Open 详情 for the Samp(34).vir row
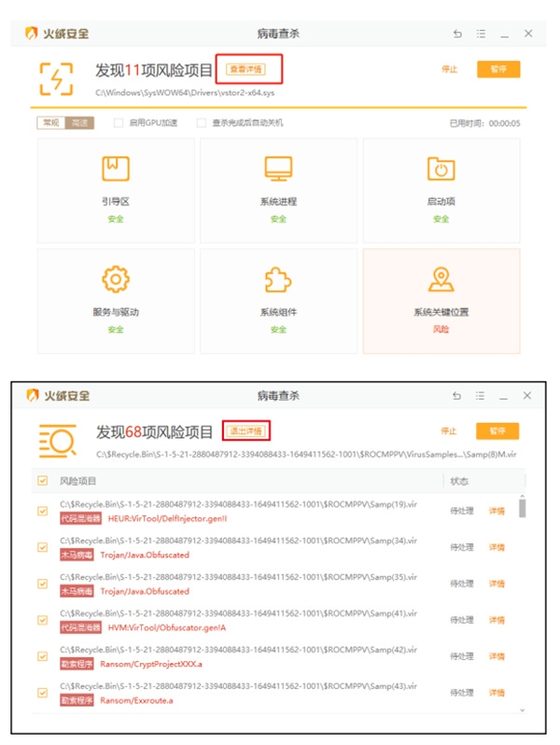The width and height of the screenshot is (560, 745). pyautogui.click(x=497, y=547)
